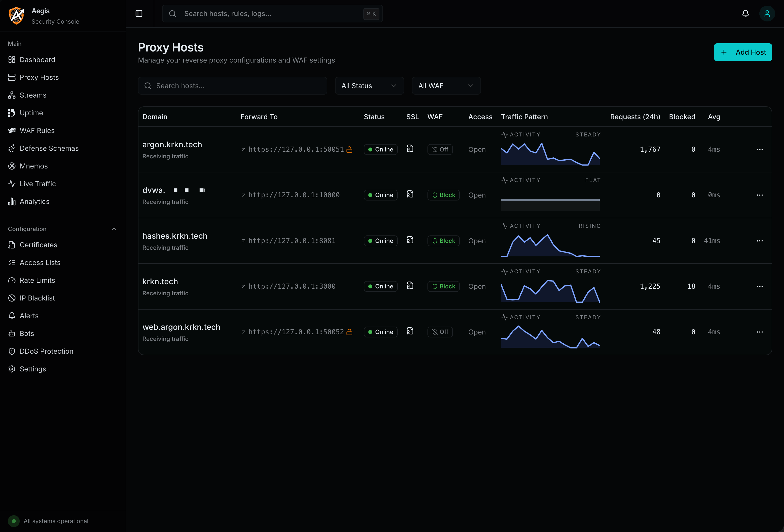Image resolution: width=784 pixels, height=532 pixels.
Task: Click the SSL icon for web.argon.krkn.tech
Action: pos(410,331)
